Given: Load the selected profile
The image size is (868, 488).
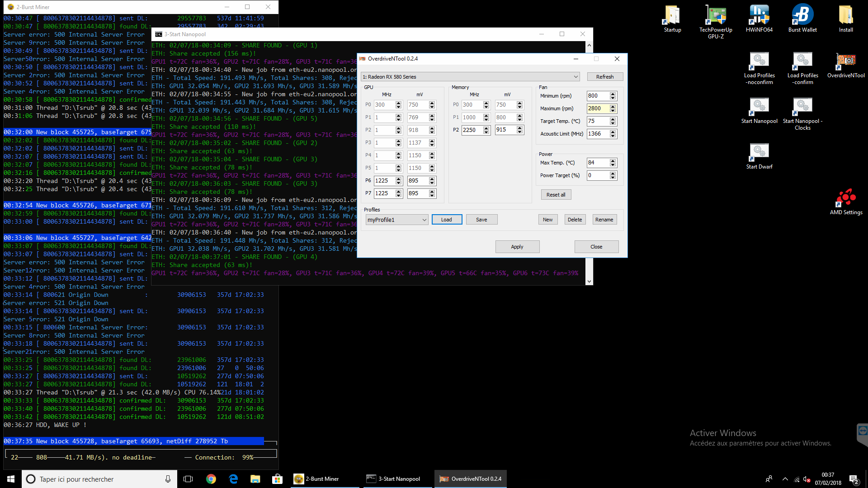Looking at the screenshot, I should [x=447, y=220].
